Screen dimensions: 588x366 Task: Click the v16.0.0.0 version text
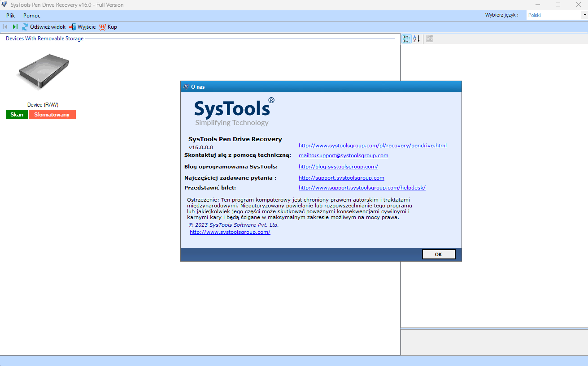pyautogui.click(x=201, y=147)
